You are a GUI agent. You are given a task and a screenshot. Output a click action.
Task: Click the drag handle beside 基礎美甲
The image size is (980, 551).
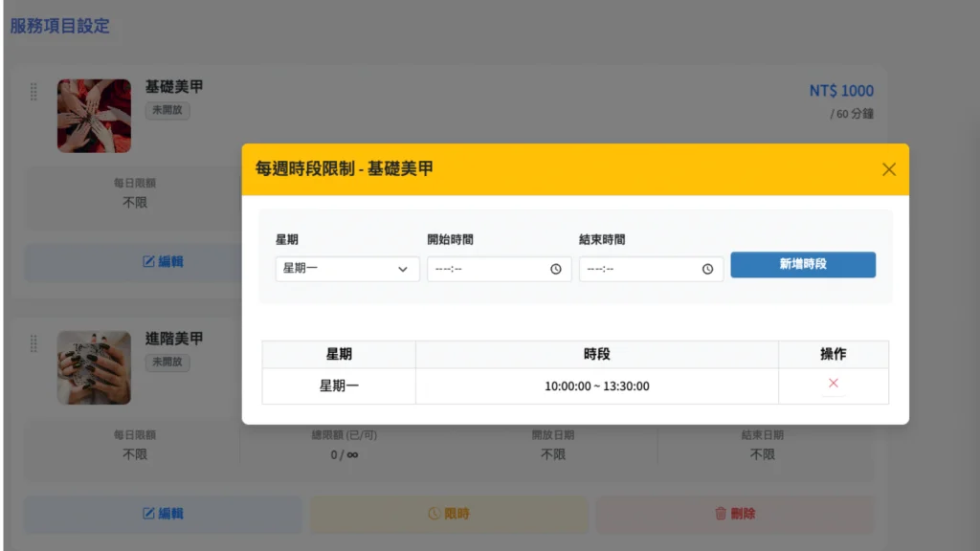[x=33, y=92]
